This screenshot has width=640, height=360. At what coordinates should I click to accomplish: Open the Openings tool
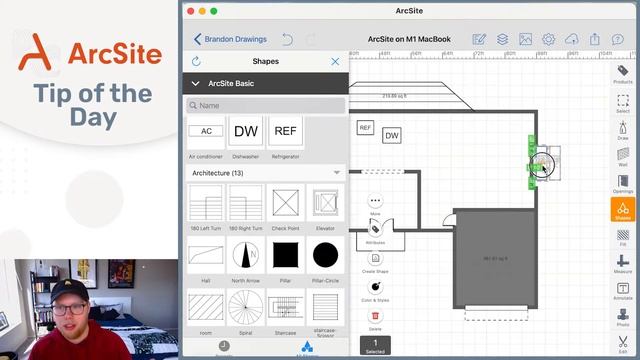coord(622,184)
